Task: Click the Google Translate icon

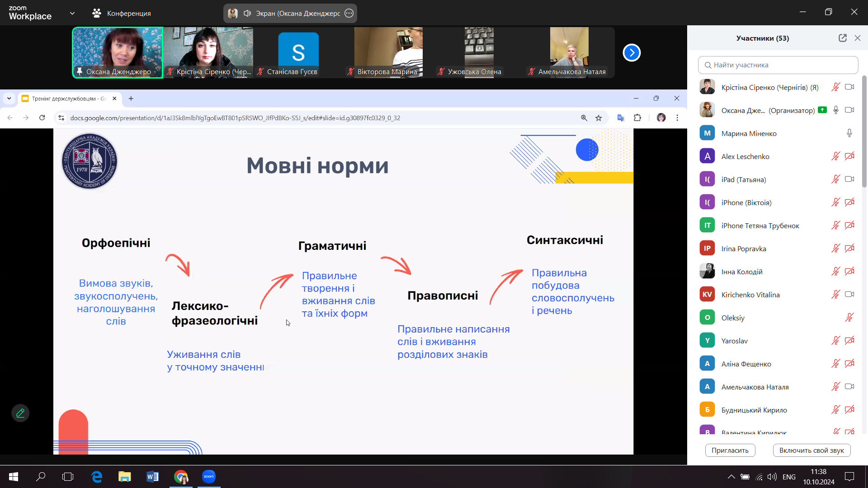Action: pyautogui.click(x=621, y=118)
